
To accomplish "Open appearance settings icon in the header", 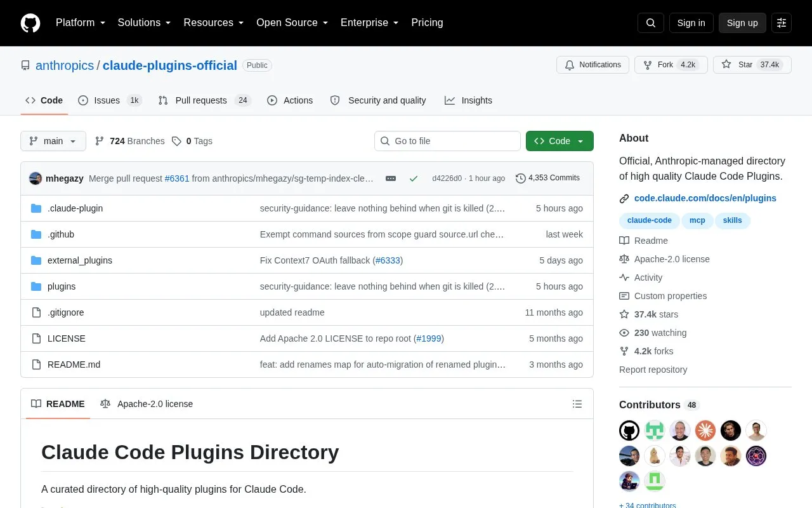I will pos(782,23).
